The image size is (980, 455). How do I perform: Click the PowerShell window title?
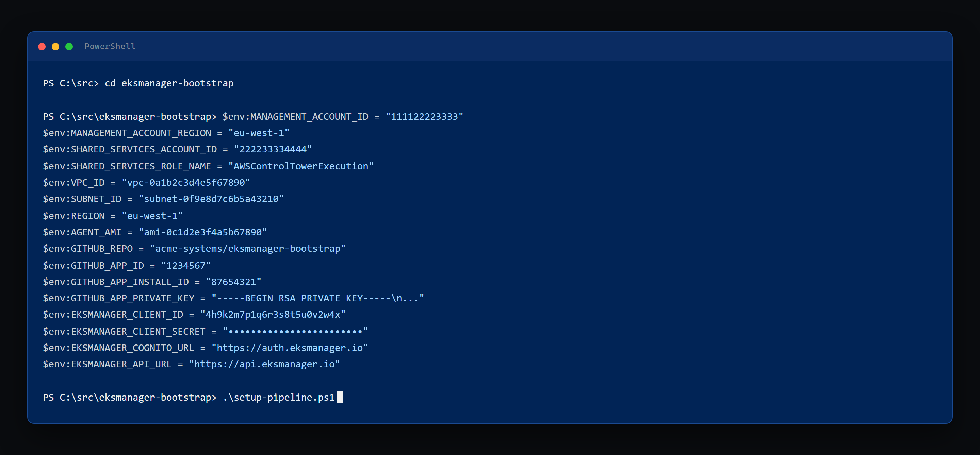pyautogui.click(x=110, y=46)
